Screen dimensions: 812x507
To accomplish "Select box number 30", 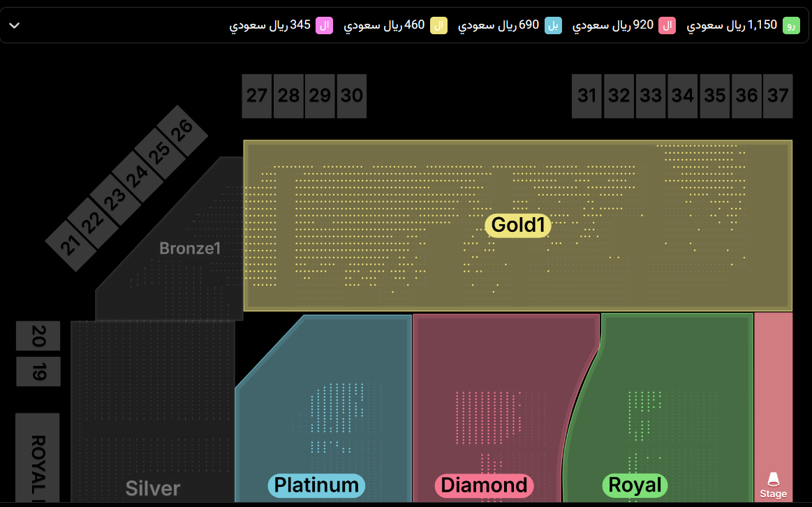I will click(x=351, y=96).
